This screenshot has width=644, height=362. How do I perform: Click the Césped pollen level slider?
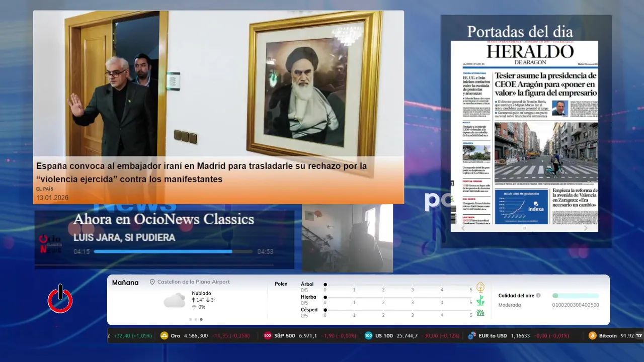click(398, 310)
